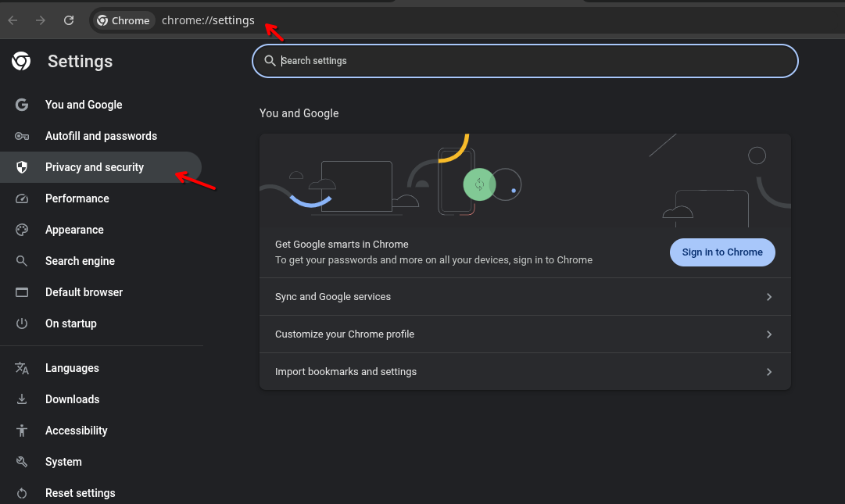845x504 pixels.
Task: Focus the Search settings field
Action: [525, 61]
